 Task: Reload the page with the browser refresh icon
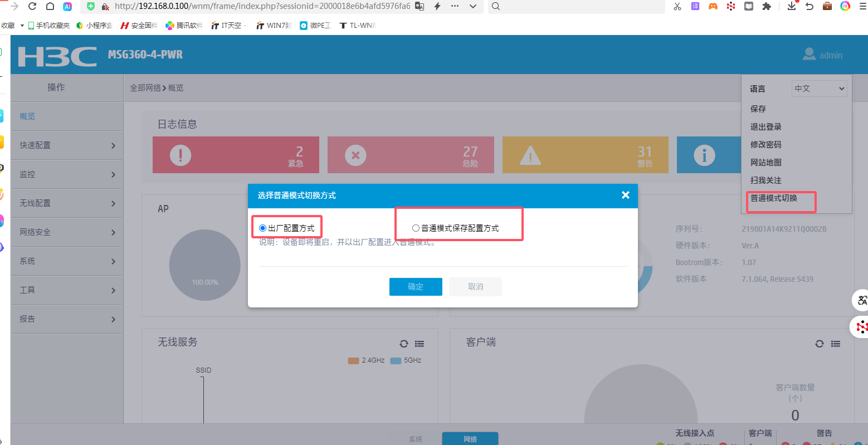(x=32, y=7)
